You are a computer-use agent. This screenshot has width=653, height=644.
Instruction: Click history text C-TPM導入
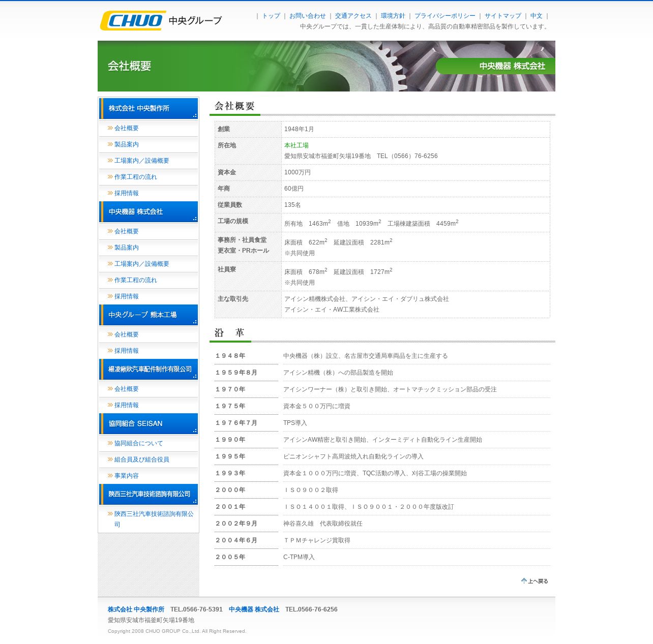[x=299, y=557]
